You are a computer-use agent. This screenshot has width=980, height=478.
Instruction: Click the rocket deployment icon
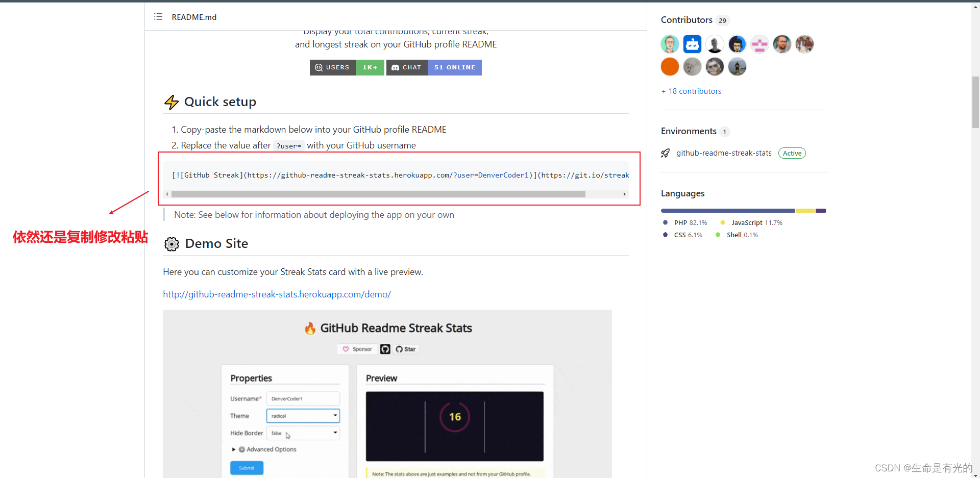click(665, 153)
